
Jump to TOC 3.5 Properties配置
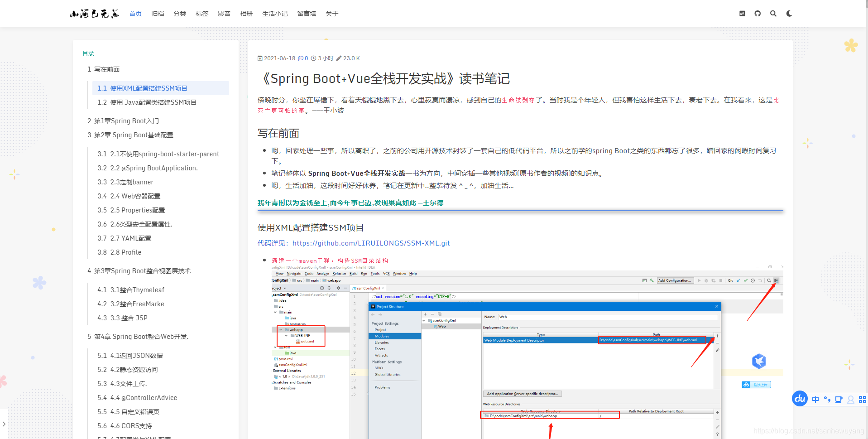coord(131,210)
